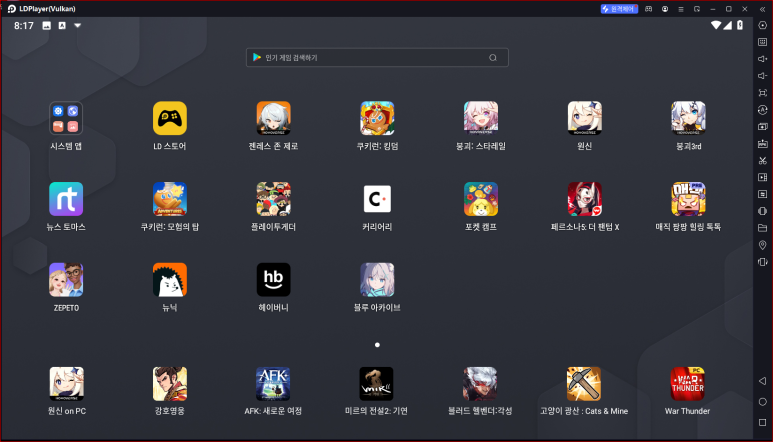Open the operation recorder (A circle) icon
The width and height of the screenshot is (773, 442).
click(763, 109)
